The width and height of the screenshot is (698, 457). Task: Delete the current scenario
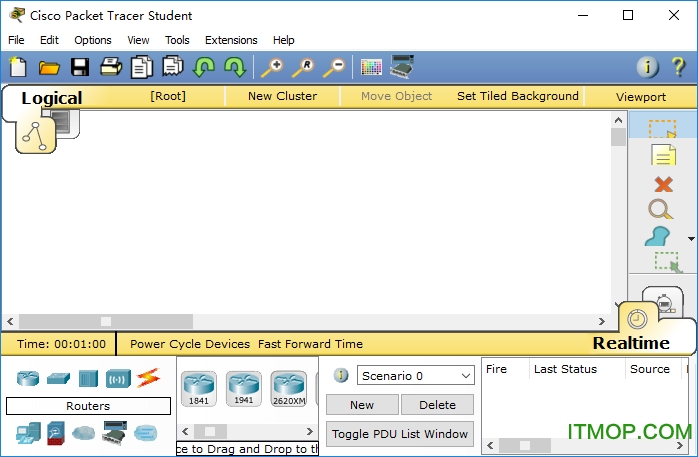point(437,405)
